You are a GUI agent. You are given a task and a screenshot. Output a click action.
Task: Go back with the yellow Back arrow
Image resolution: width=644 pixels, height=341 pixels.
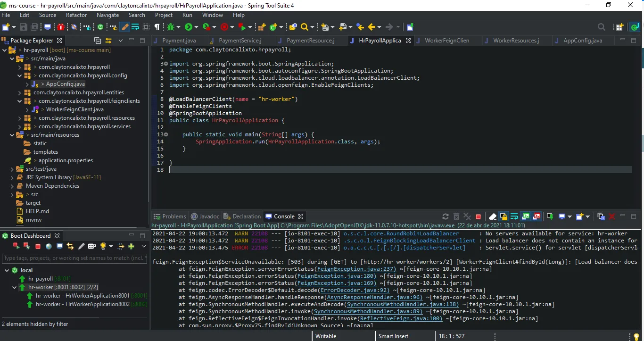click(371, 27)
